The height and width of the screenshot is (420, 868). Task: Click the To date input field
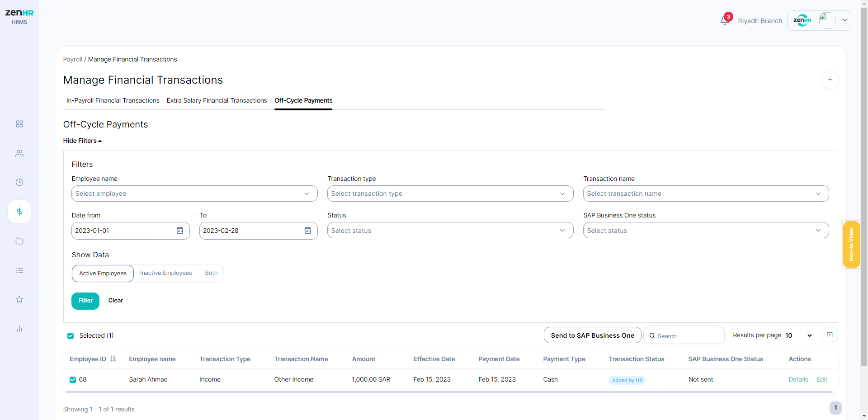[258, 231]
